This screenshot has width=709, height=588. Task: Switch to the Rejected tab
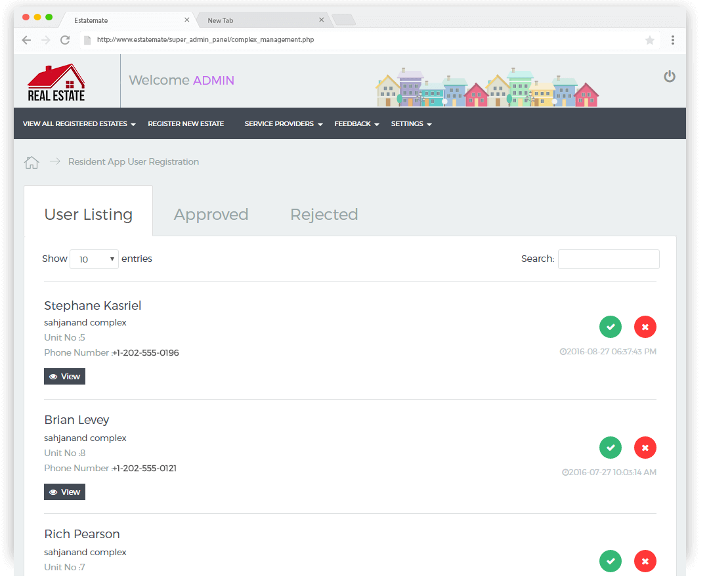324,214
